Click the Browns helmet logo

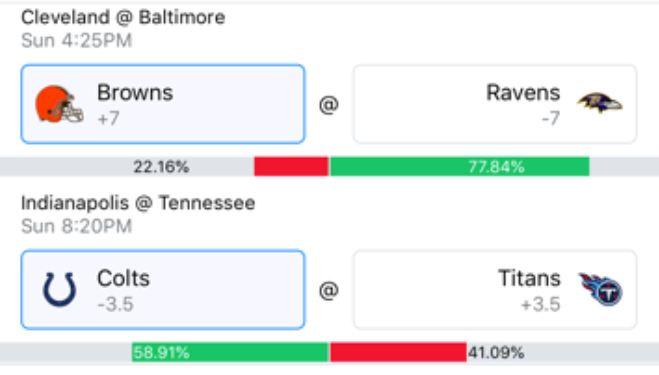pyautogui.click(x=59, y=104)
